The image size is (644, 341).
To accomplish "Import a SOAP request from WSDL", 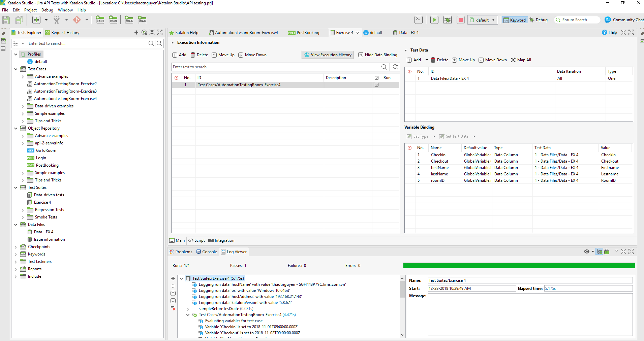I will 142,20.
